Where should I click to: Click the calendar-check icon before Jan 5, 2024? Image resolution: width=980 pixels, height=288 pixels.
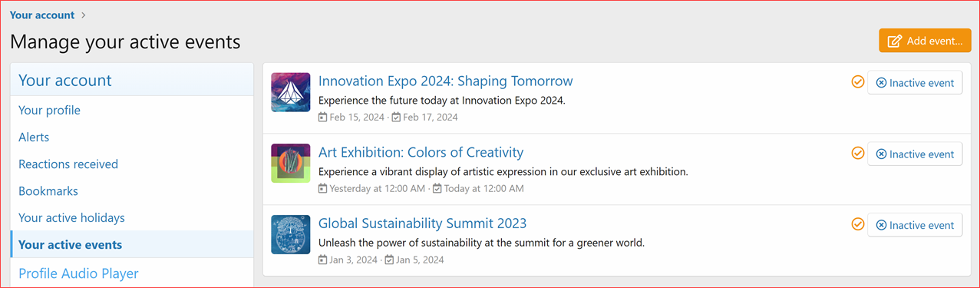[x=389, y=260]
